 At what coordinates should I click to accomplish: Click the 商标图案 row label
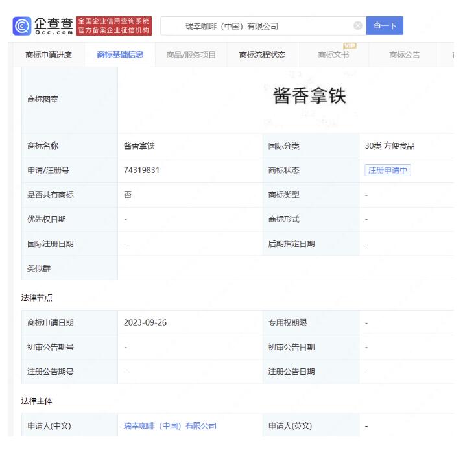click(x=43, y=100)
